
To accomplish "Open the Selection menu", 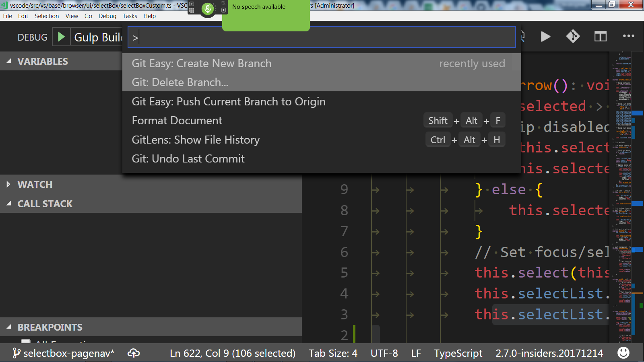I will [x=47, y=16].
